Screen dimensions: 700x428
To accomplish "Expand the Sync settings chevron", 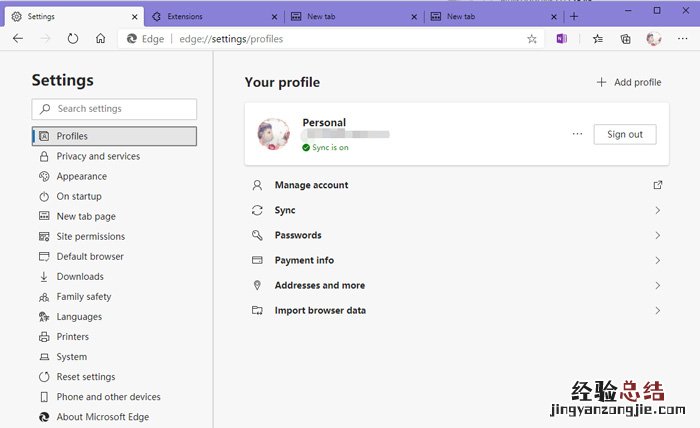I will (x=657, y=210).
